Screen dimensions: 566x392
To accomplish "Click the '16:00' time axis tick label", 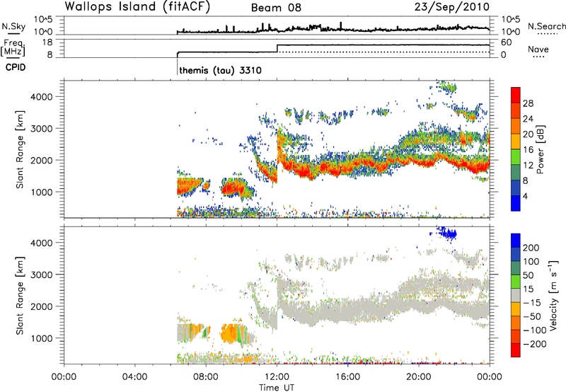I will click(347, 377).
